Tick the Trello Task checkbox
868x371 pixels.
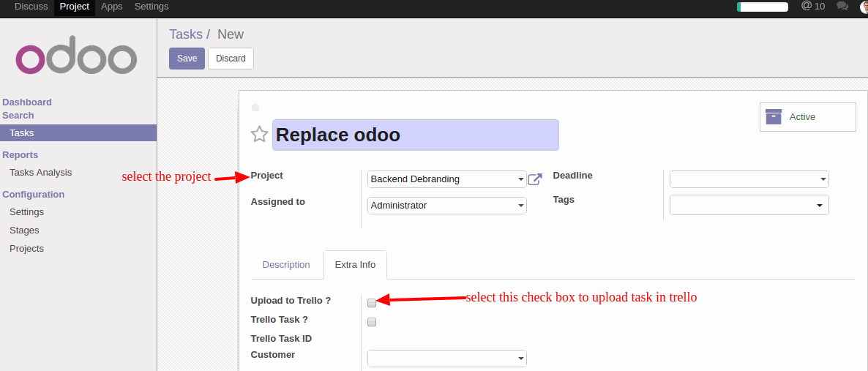point(372,322)
